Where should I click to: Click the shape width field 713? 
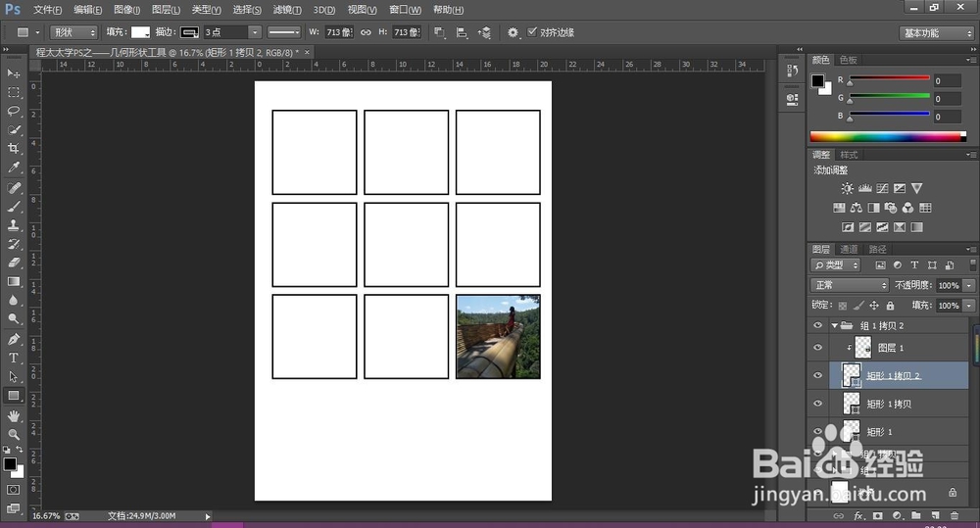339,32
